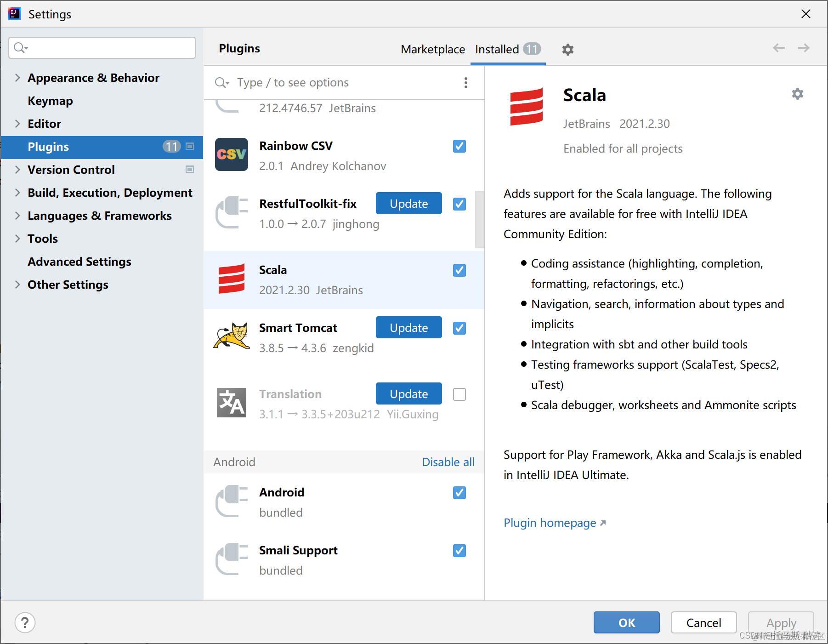Uncheck the Smali Support checkbox
Viewport: 828px width, 644px height.
[x=459, y=551]
